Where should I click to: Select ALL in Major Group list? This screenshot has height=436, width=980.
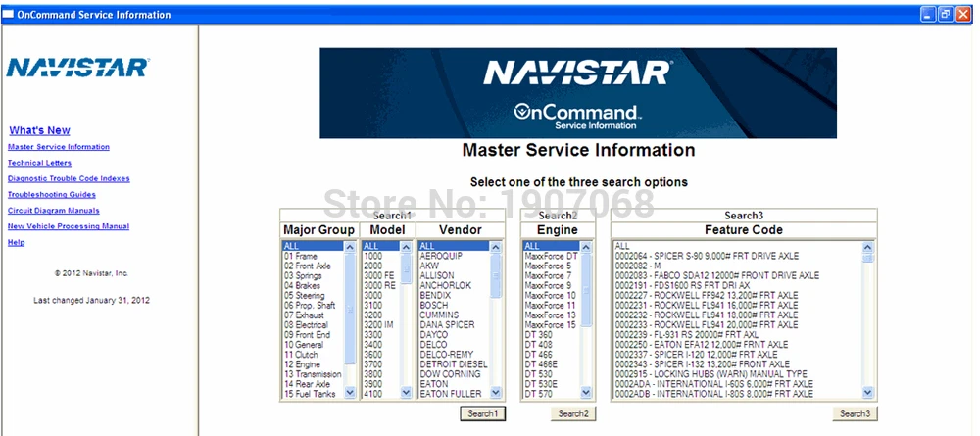point(314,246)
